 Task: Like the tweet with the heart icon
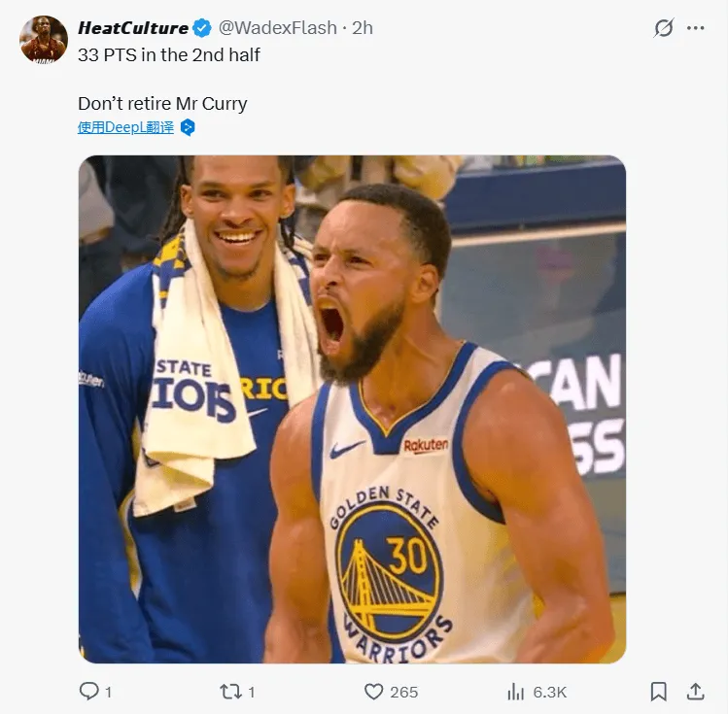374,692
